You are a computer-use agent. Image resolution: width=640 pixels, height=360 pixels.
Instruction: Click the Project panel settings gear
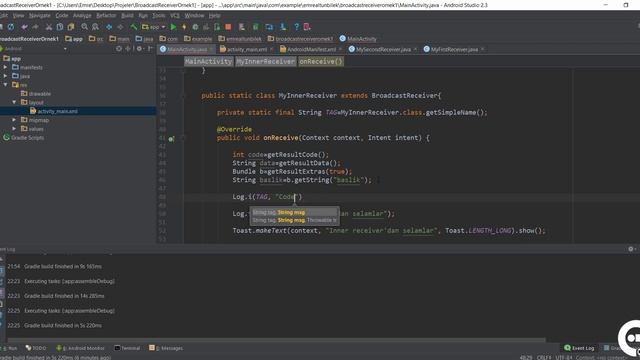click(139, 49)
